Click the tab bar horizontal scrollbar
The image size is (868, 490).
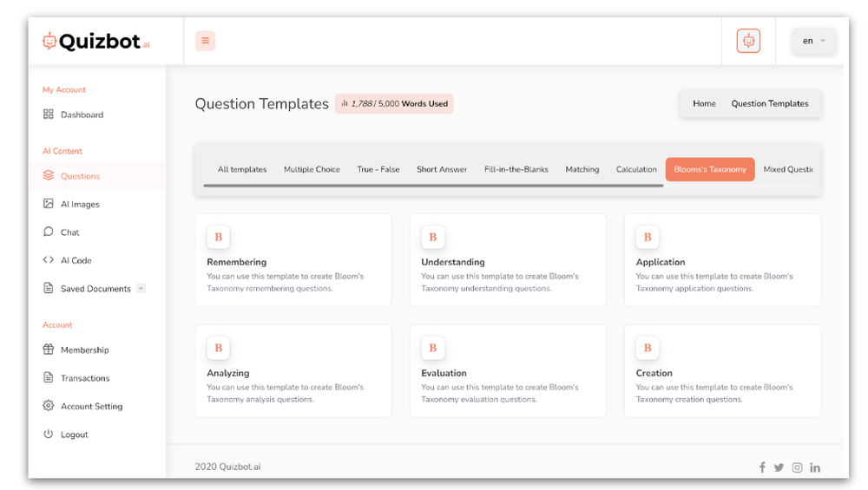point(433,186)
